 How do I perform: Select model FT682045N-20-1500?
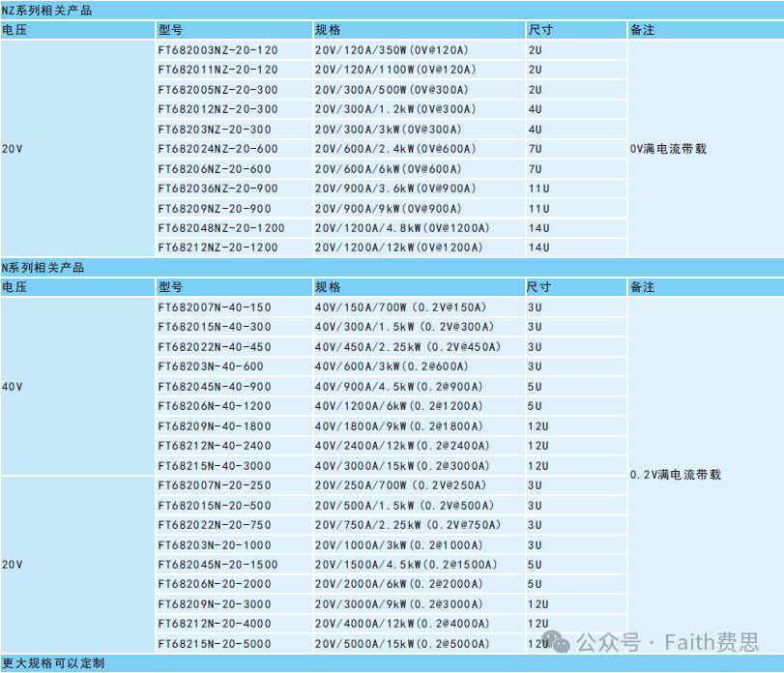click(218, 565)
